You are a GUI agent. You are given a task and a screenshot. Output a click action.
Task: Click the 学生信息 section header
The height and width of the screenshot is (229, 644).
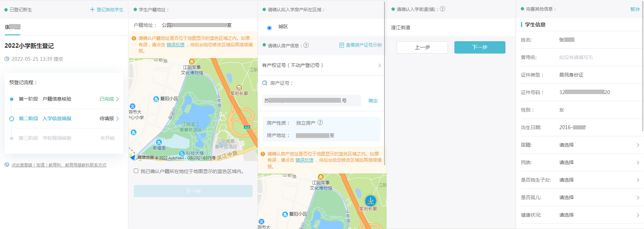point(535,24)
